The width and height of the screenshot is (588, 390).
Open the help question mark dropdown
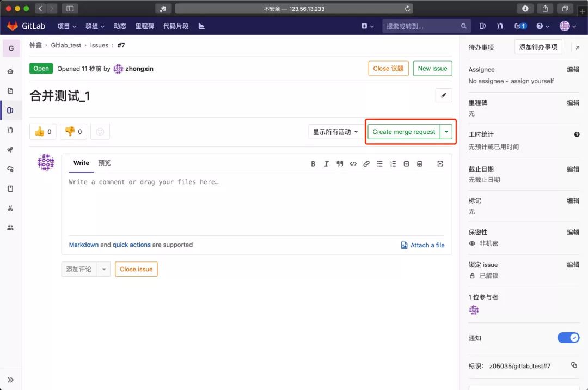click(x=543, y=26)
